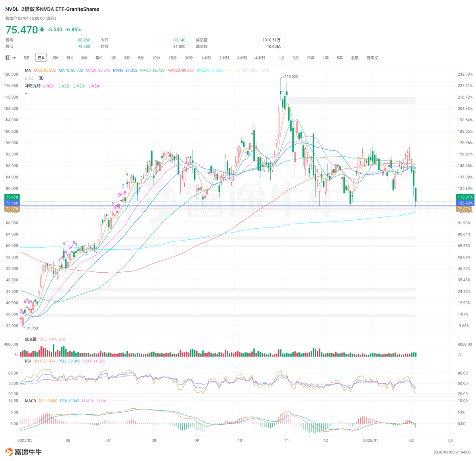Click the blue 73.866 price line label
The height and width of the screenshot is (461, 476).
[x=12, y=203]
